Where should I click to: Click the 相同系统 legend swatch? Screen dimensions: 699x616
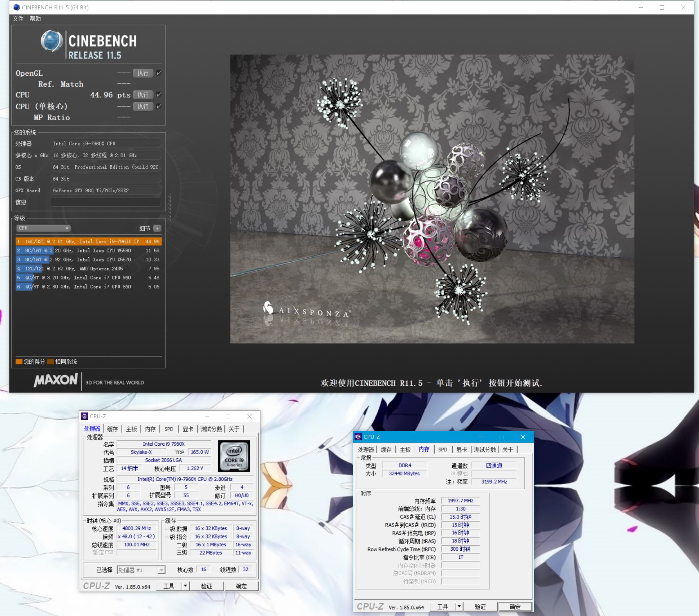coord(50,361)
